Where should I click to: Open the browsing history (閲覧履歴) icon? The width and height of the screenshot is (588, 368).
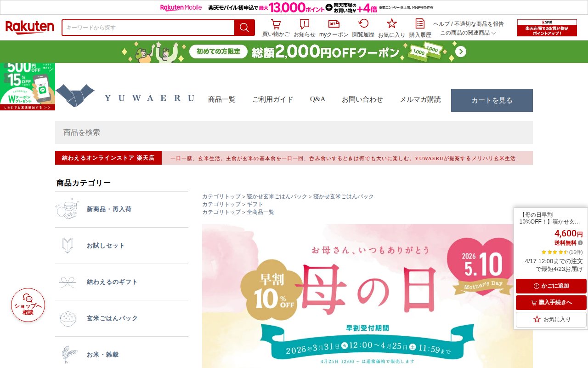[x=363, y=24]
